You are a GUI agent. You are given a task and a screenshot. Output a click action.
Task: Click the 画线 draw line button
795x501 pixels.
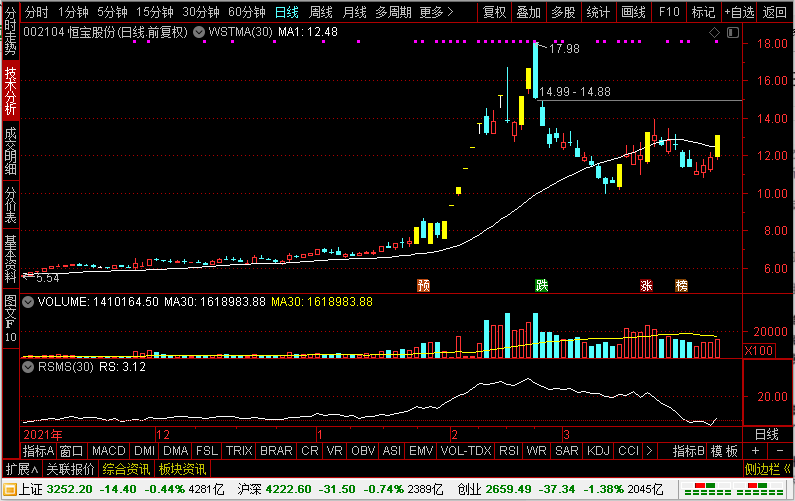pos(633,12)
